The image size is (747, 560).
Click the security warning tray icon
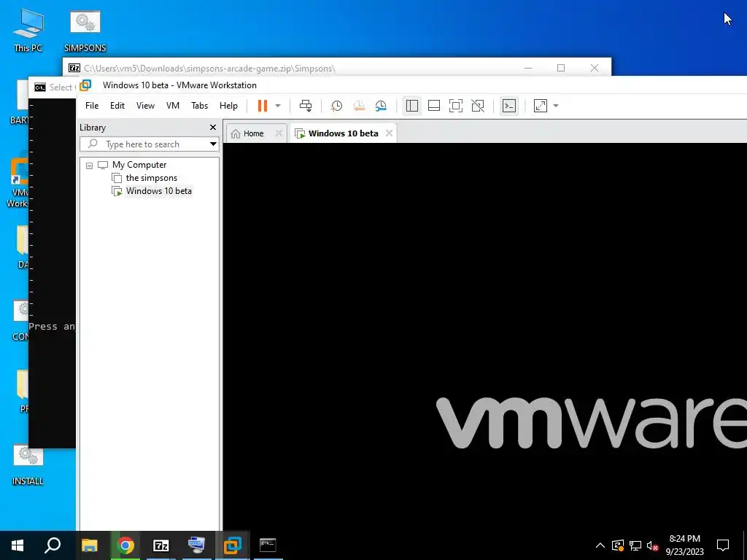click(x=618, y=545)
